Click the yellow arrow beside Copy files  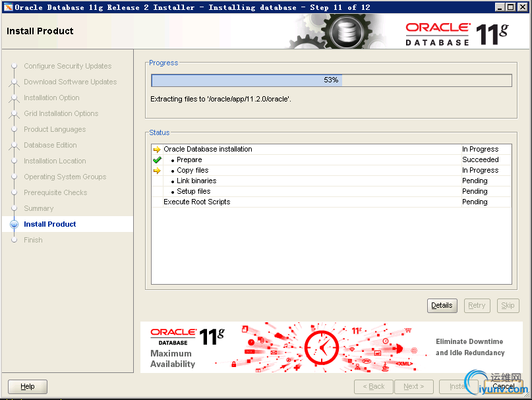157,170
